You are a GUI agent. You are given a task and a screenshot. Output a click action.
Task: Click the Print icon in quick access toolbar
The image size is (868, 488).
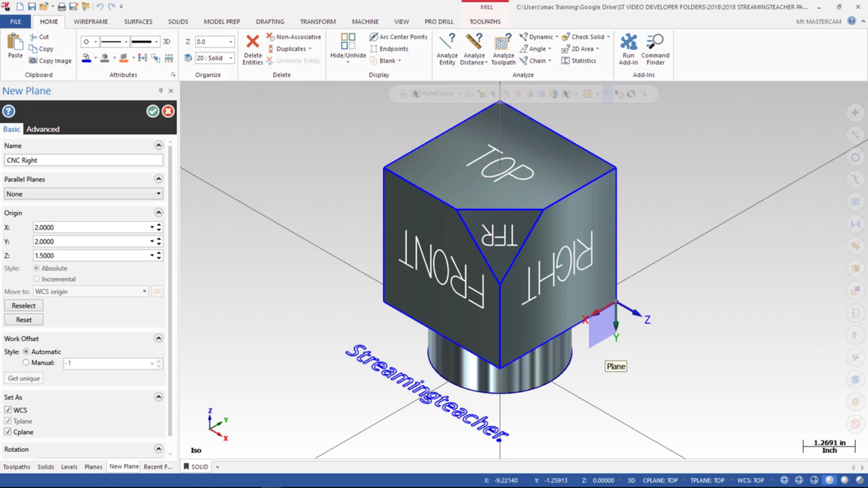[x=61, y=6]
